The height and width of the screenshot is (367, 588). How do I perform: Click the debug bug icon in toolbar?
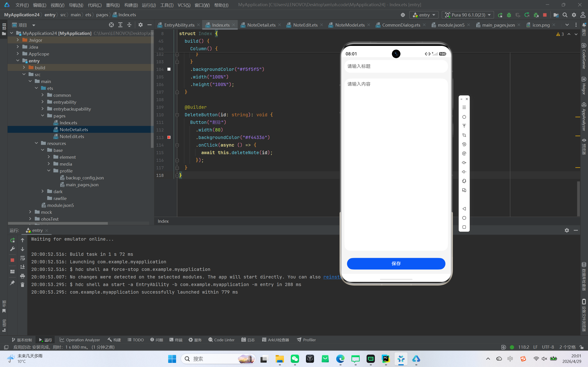pos(509,15)
